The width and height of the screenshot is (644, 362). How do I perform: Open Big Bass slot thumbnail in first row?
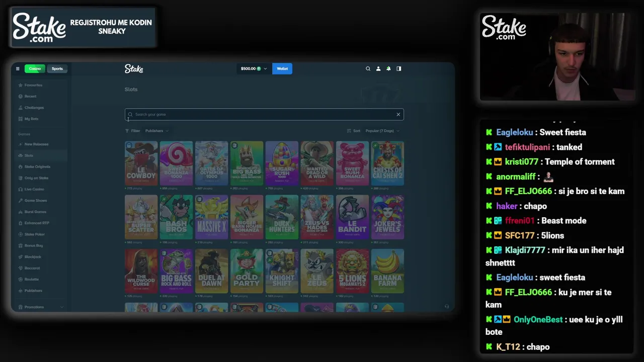(247, 163)
